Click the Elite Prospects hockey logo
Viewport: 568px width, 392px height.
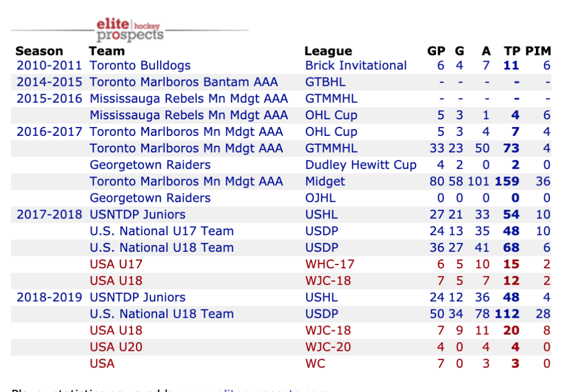pyautogui.click(x=130, y=30)
